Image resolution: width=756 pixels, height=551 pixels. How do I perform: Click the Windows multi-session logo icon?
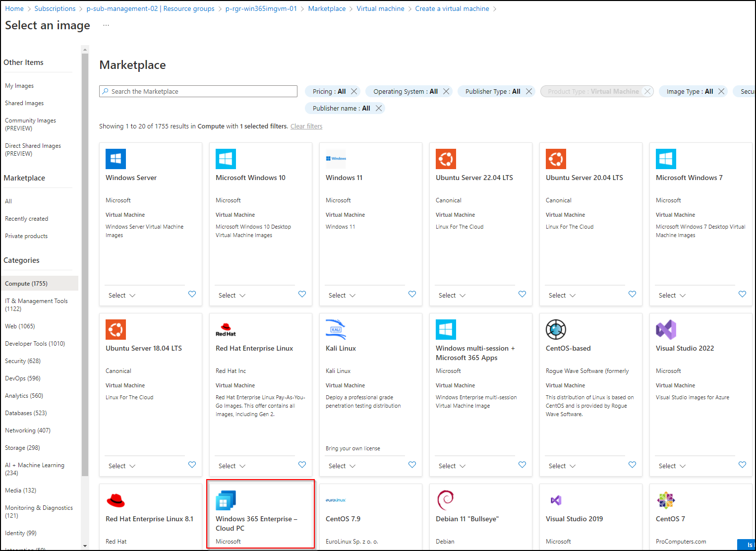[x=446, y=330]
